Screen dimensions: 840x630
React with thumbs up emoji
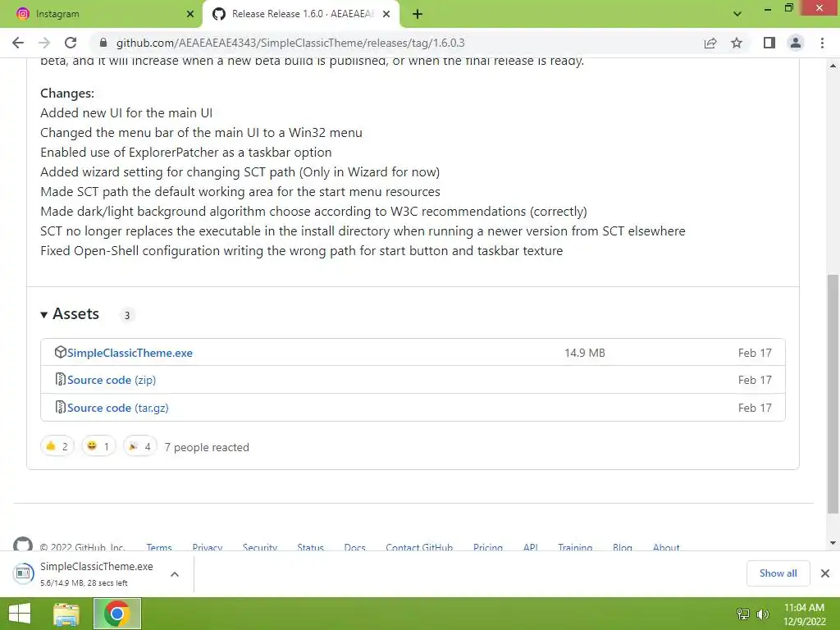tap(57, 446)
